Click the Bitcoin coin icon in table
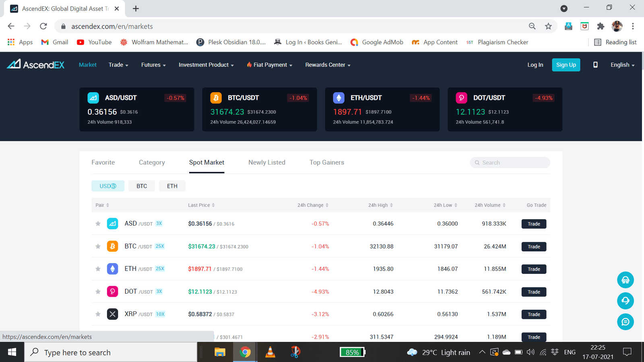The width and height of the screenshot is (644, 362). 112,246
